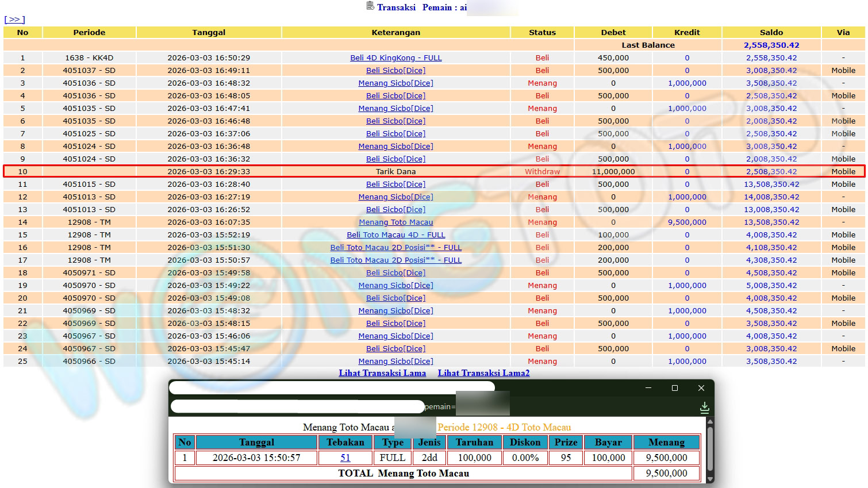
Task: Select the Tarik Dana withdraw row
Action: point(395,172)
